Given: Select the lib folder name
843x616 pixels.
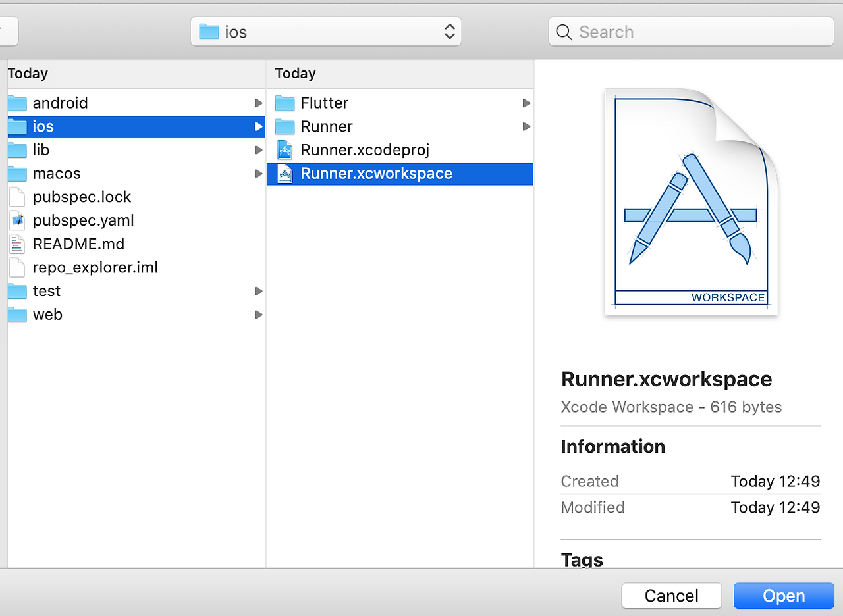Looking at the screenshot, I should (41, 151).
